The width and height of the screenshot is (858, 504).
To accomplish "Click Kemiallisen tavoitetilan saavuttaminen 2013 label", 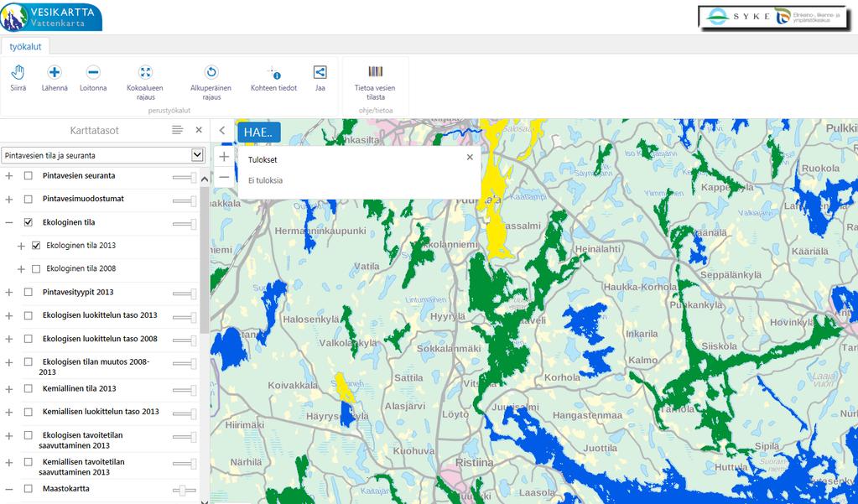I will click(x=83, y=467).
